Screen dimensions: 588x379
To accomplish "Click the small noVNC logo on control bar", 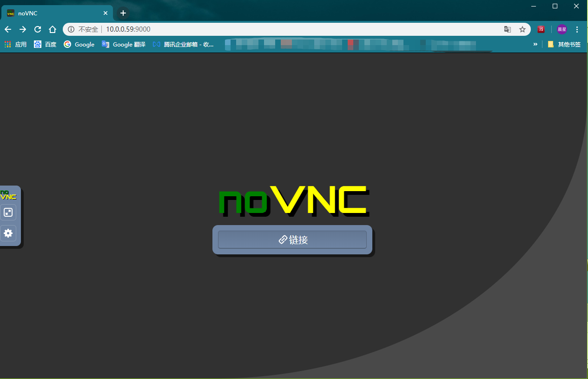I will click(x=8, y=194).
